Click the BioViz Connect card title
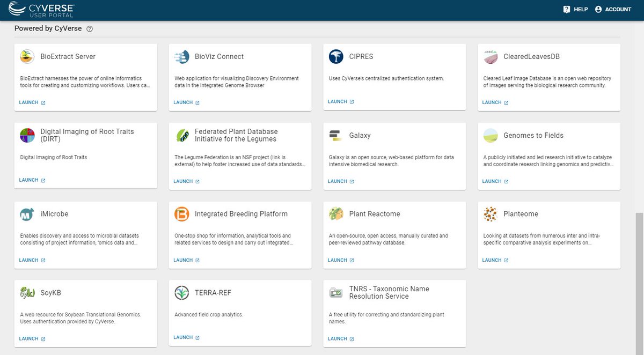This screenshot has height=355, width=644. (x=219, y=56)
